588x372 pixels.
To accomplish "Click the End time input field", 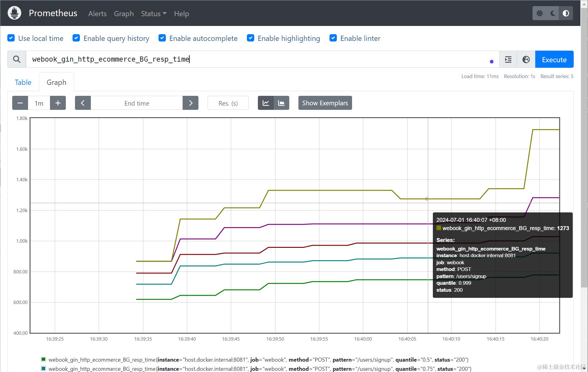I will pyautogui.click(x=137, y=103).
